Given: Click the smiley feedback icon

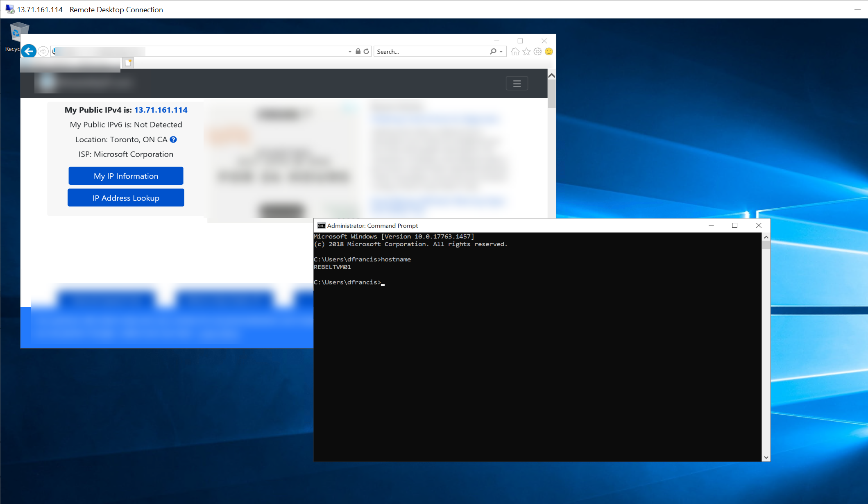Looking at the screenshot, I should pyautogui.click(x=549, y=52).
